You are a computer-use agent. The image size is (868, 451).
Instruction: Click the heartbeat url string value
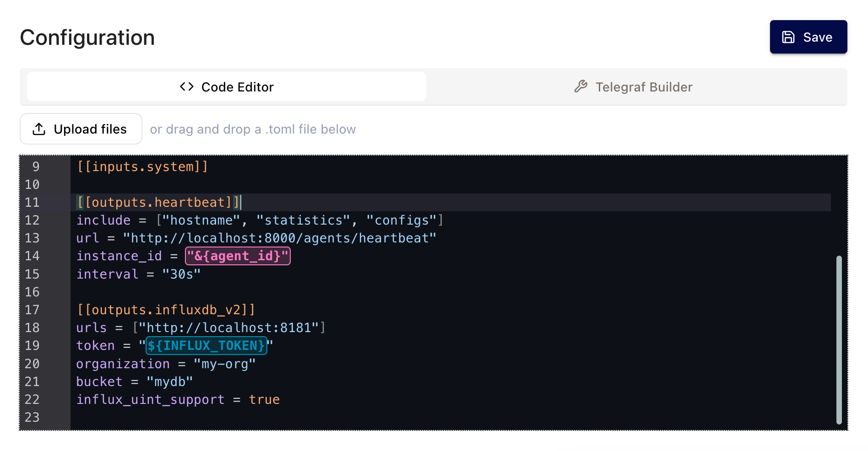(x=279, y=238)
